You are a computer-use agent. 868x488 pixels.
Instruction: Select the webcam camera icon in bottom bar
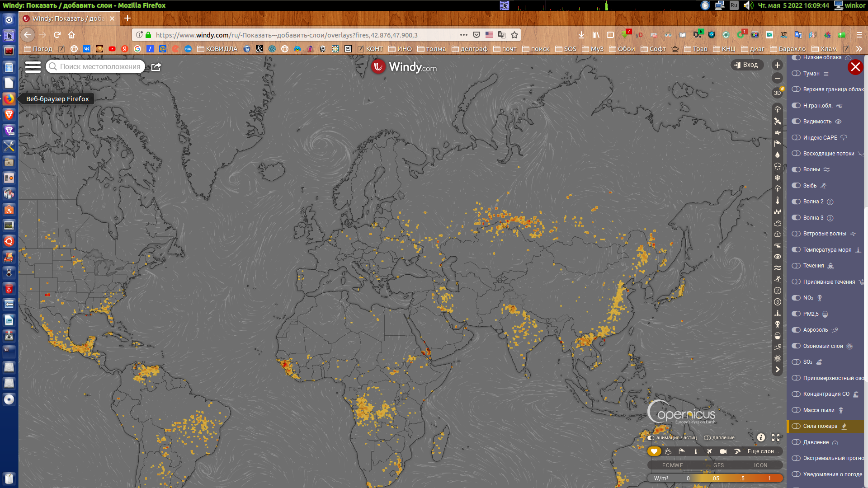point(723,451)
